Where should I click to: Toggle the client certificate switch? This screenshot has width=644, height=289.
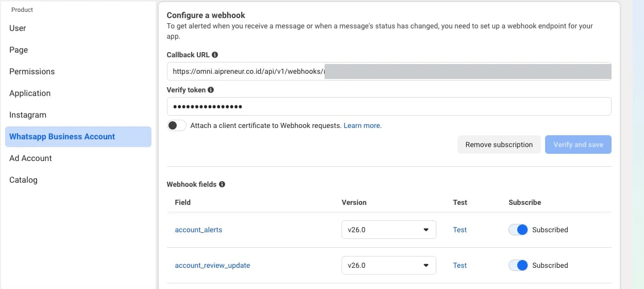177,125
